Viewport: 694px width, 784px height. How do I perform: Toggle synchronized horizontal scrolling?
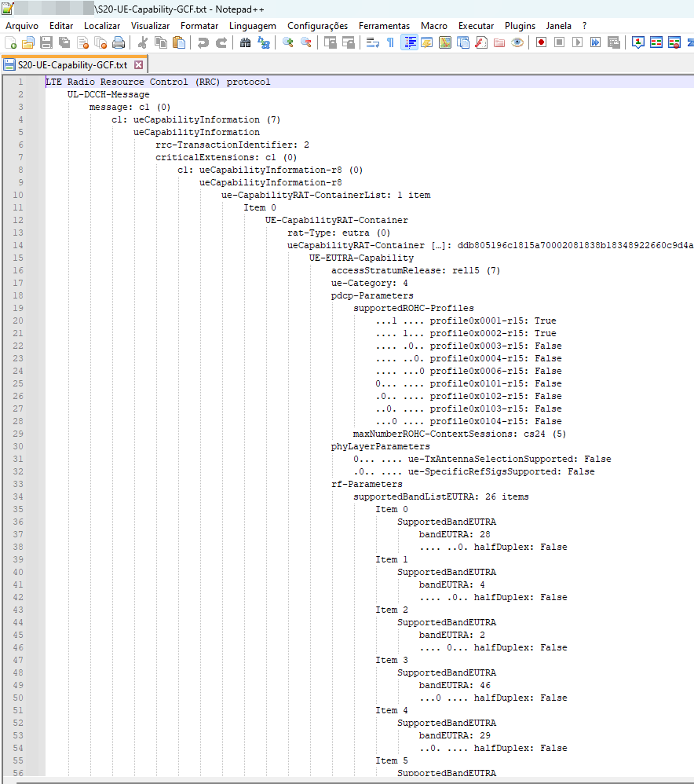pyautogui.click(x=349, y=43)
